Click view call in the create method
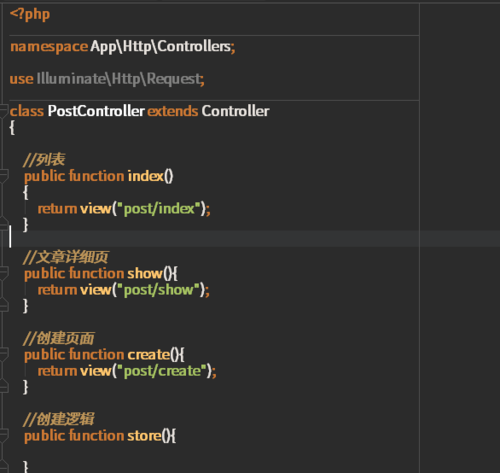 pyautogui.click(x=95, y=371)
